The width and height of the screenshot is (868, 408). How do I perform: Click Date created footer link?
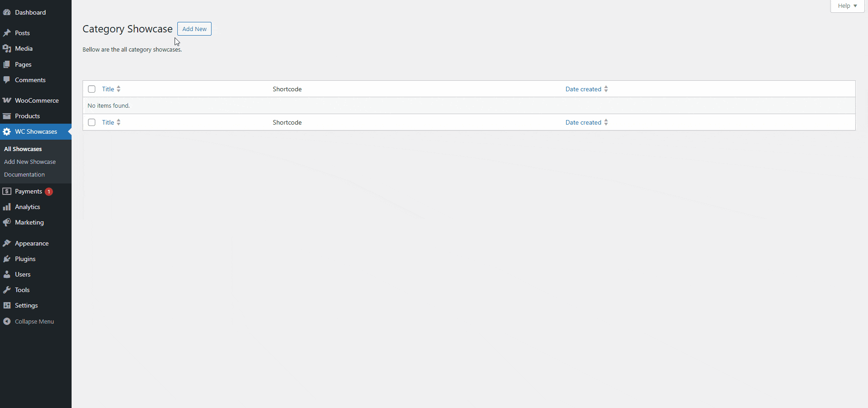point(583,122)
